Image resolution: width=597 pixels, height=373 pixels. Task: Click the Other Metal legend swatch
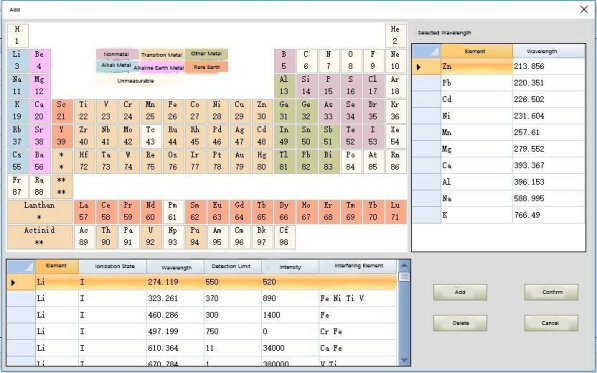[206, 54]
